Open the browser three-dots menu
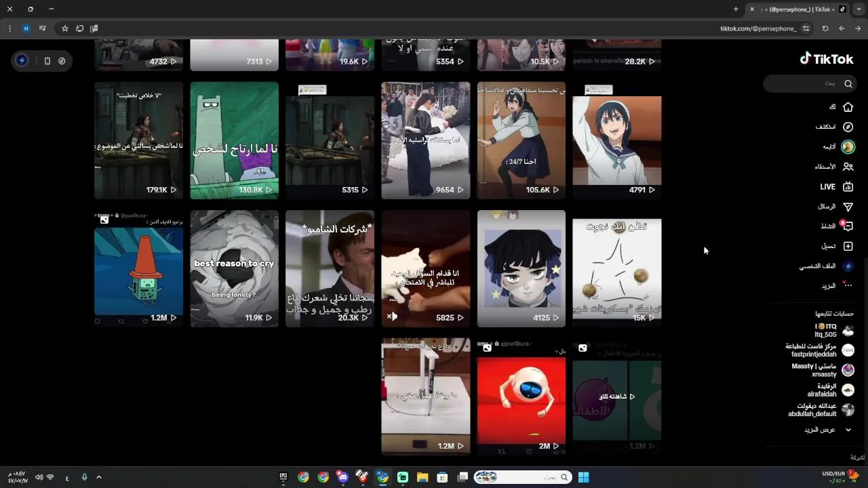The height and width of the screenshot is (488, 868). (x=9, y=28)
